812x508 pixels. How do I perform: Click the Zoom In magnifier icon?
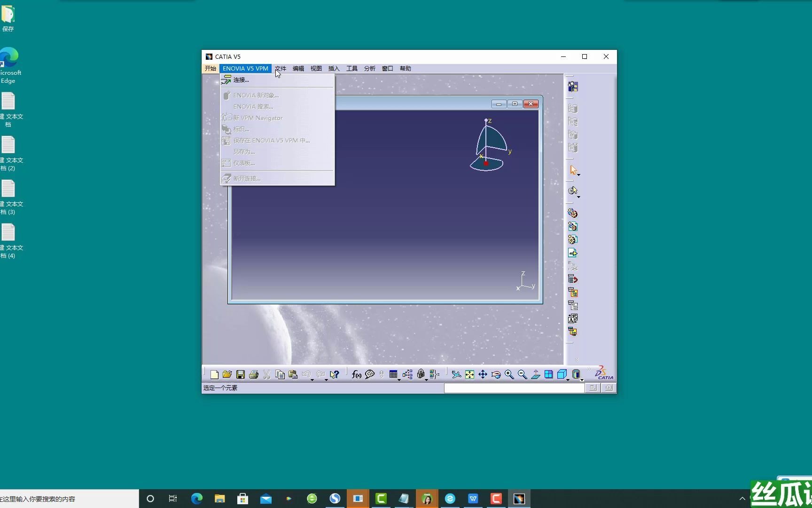pos(509,374)
